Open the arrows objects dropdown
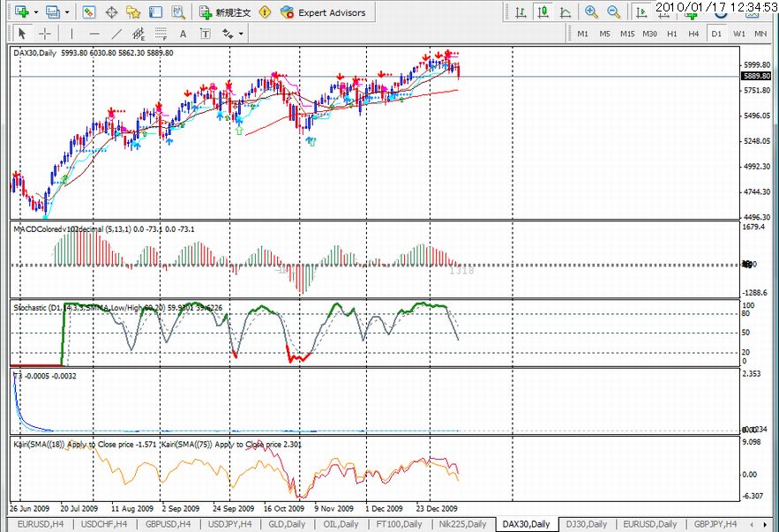 241,34
